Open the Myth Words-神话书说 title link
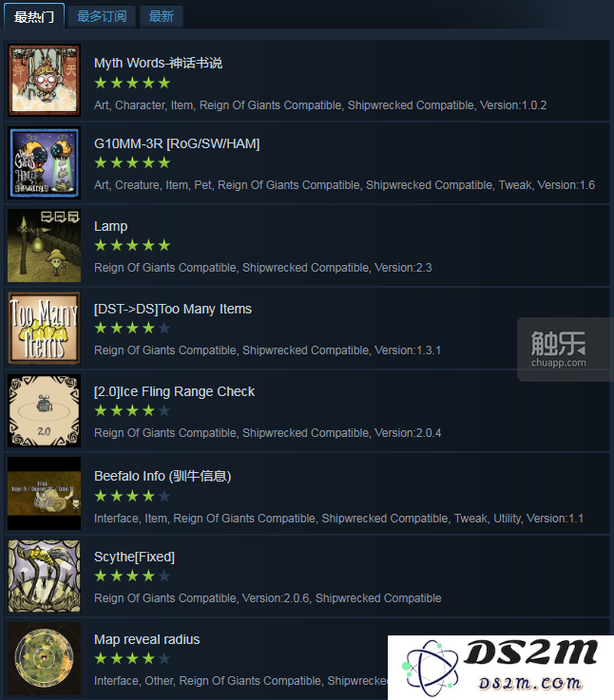 point(158,63)
